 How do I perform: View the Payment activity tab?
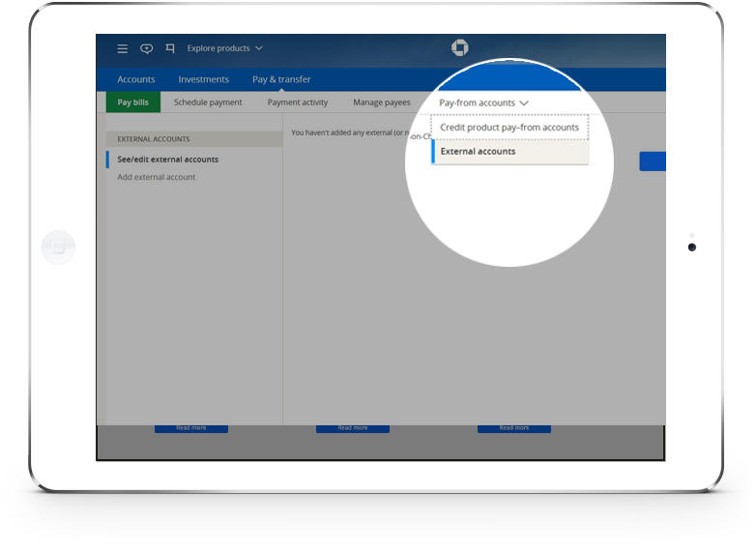(298, 102)
